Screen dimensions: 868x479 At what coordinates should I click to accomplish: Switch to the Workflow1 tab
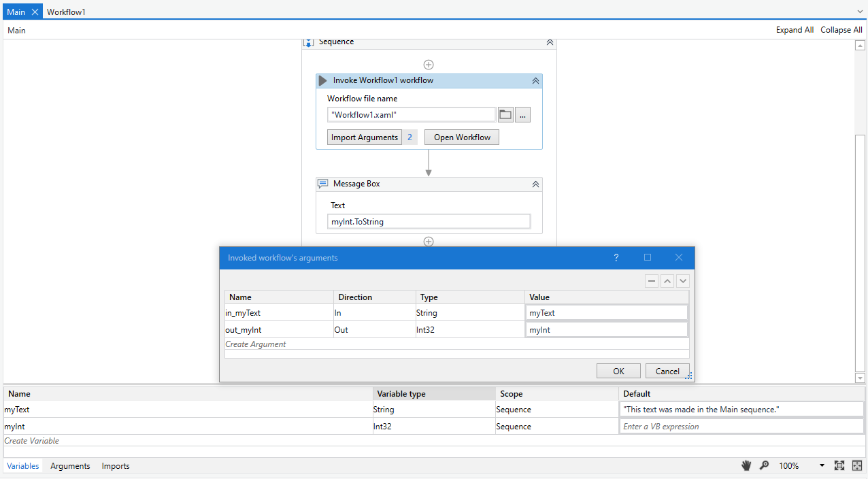[x=66, y=12]
